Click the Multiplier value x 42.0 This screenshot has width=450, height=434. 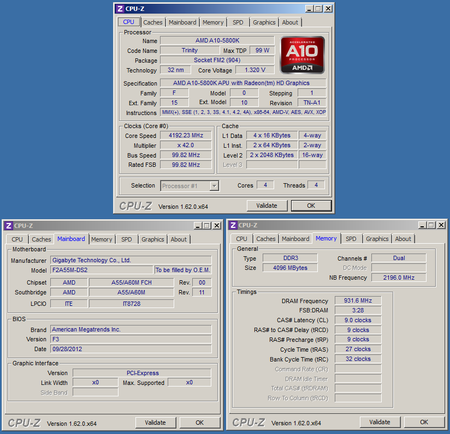(x=186, y=145)
